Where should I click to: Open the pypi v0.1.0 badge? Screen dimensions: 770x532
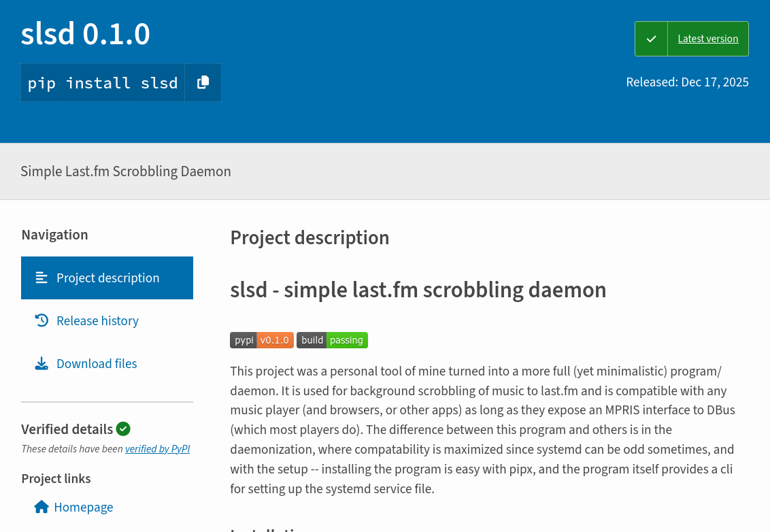262,340
